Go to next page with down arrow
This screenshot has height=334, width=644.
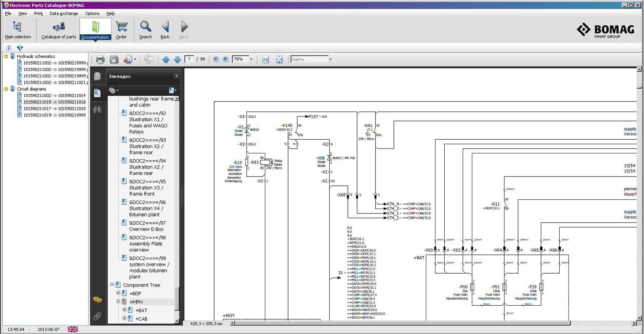coord(177,59)
